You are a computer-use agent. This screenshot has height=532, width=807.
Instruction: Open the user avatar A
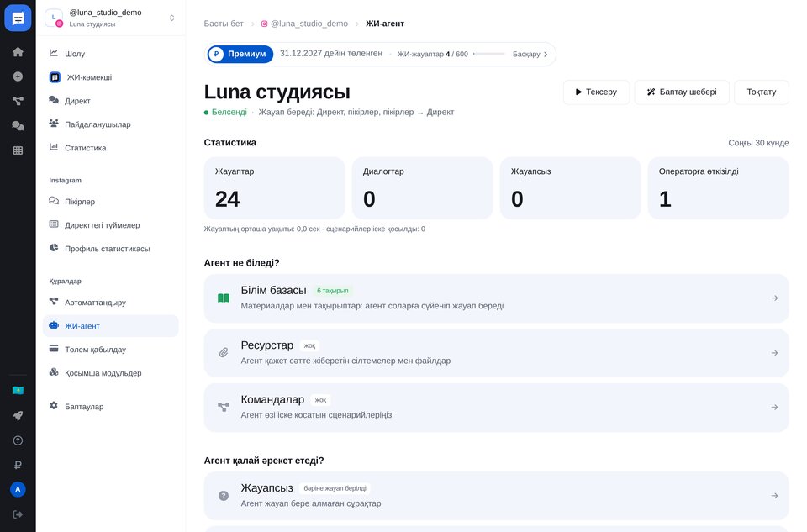point(18,489)
